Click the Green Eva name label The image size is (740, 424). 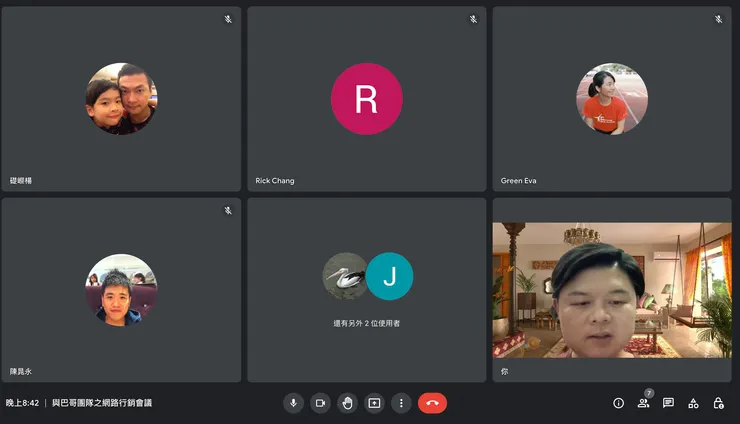(518, 180)
